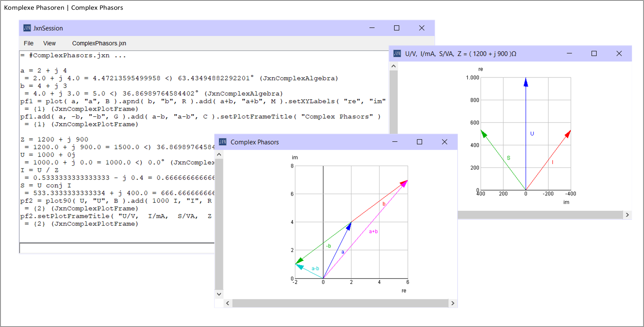Viewport: 644px width, 327px height.
Task: Click the 'U = 1000 + 0j' line
Action: pyautogui.click(x=48, y=155)
